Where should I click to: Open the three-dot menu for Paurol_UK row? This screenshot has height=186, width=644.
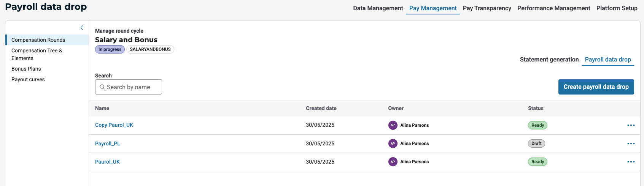[x=631, y=162]
